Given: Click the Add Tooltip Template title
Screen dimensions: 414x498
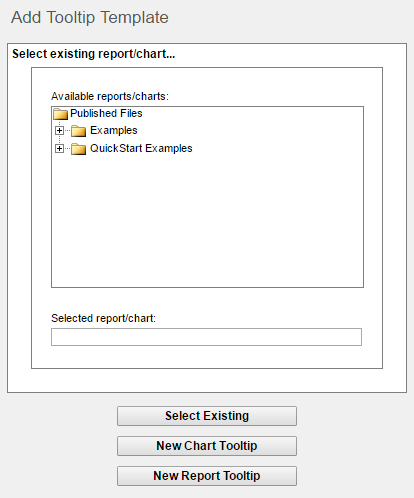Looking at the screenshot, I should point(90,17).
